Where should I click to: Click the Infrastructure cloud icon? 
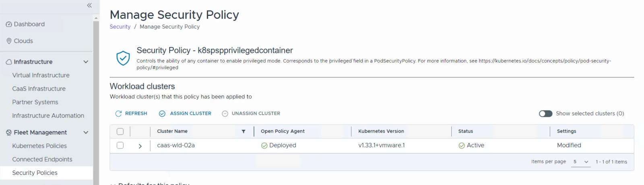[9, 62]
